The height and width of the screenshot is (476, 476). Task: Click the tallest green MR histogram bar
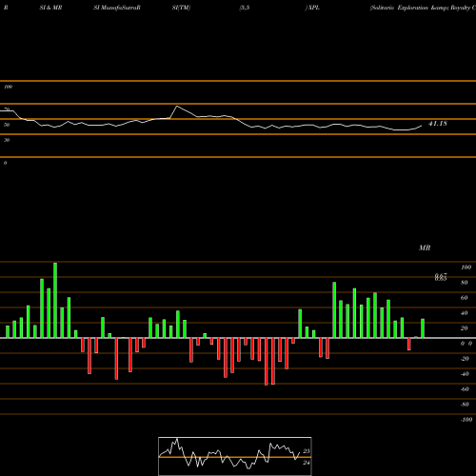55,300
